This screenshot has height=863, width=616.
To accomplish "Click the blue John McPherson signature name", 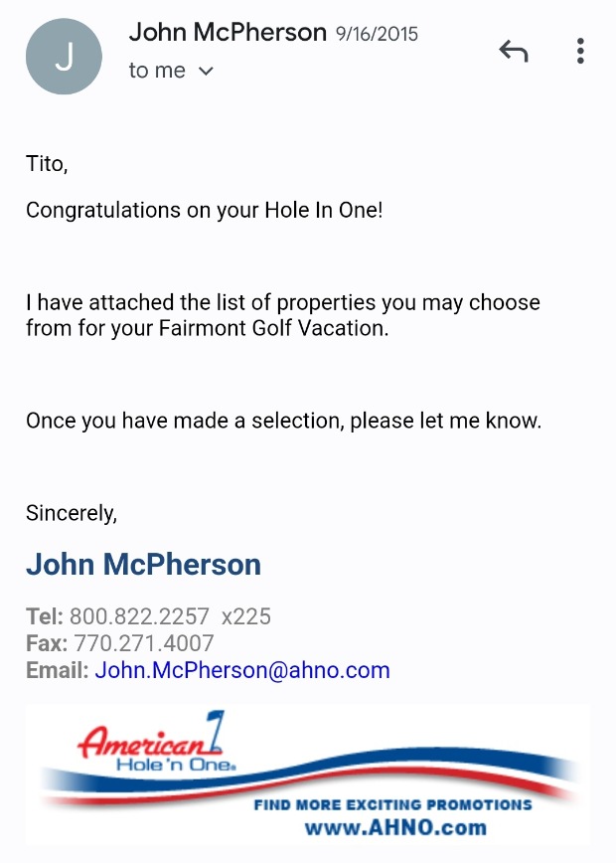I will coord(143,565).
